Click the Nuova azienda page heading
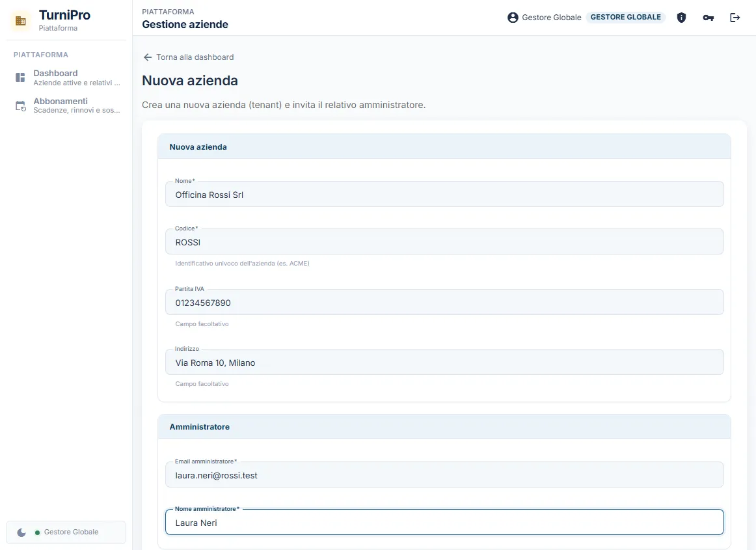 click(190, 81)
